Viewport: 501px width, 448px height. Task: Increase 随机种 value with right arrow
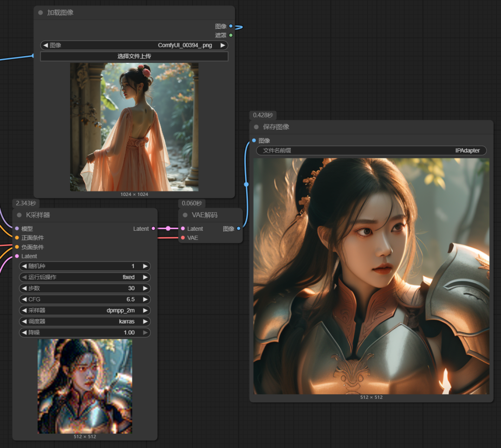pos(145,266)
